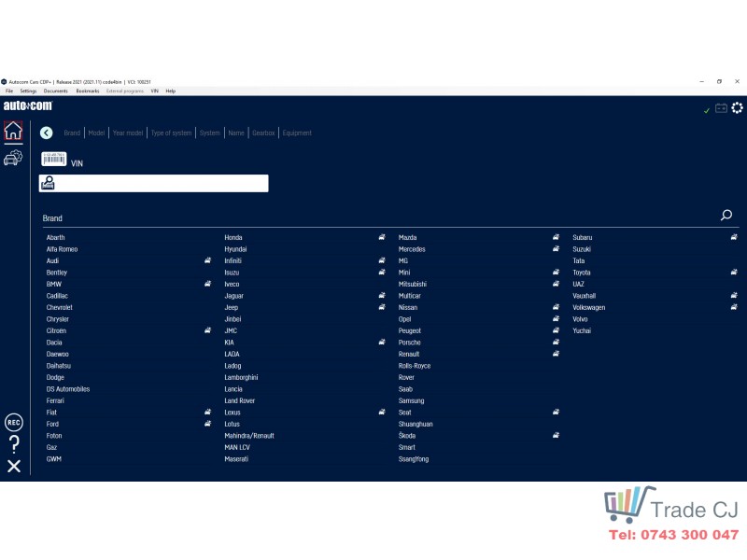The width and height of the screenshot is (747, 560).
Task: Click the car icon next to KIA
Action: tap(382, 342)
